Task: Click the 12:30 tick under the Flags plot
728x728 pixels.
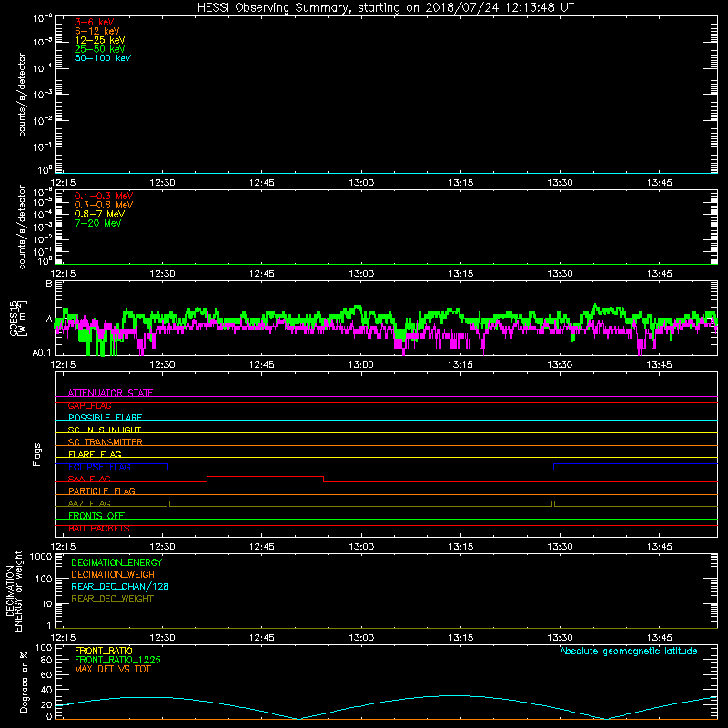Action: pyautogui.click(x=163, y=547)
